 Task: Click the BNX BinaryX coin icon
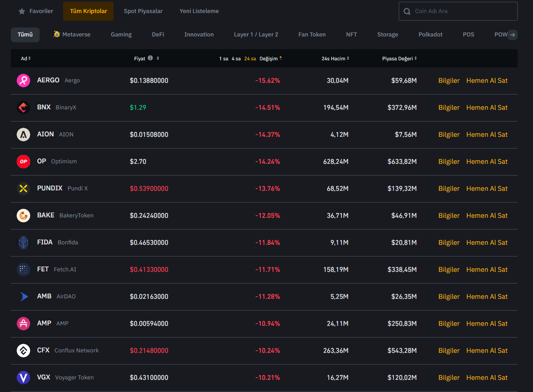(23, 108)
